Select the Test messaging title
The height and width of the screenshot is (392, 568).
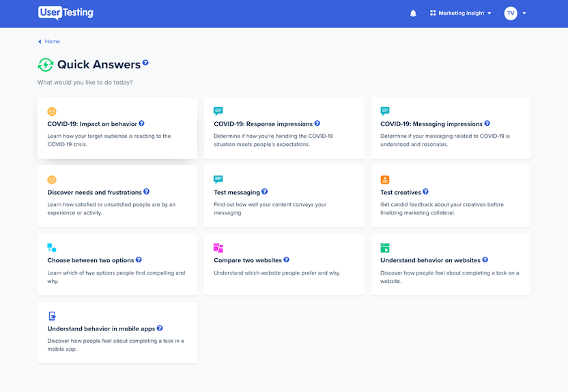[236, 193]
